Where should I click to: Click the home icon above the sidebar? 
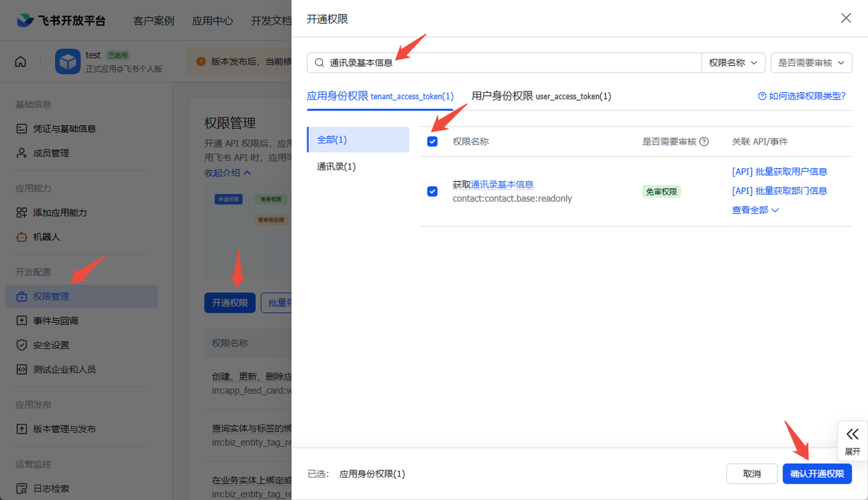click(20, 61)
